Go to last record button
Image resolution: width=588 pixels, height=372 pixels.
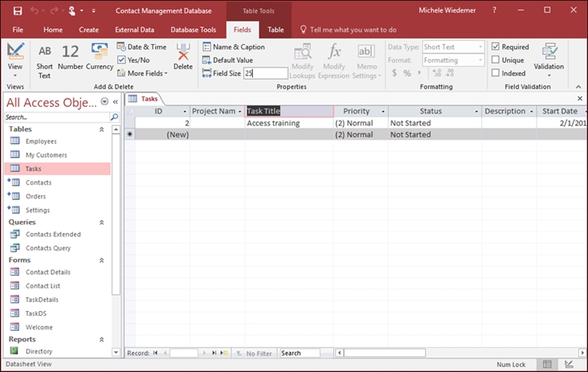pyautogui.click(x=214, y=353)
